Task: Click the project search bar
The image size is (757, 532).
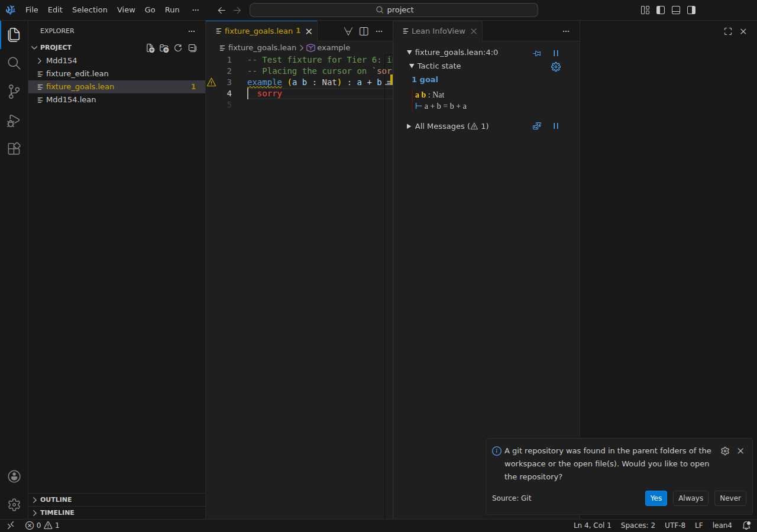Action: tap(394, 10)
